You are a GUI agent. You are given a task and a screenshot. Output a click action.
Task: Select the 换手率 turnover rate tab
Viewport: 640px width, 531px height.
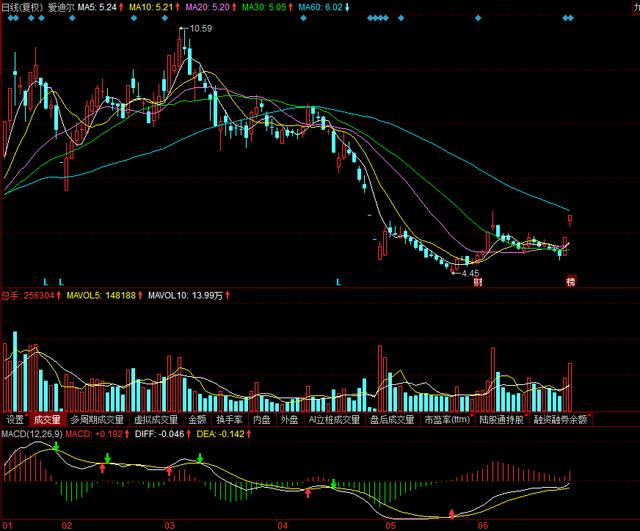coord(230,420)
